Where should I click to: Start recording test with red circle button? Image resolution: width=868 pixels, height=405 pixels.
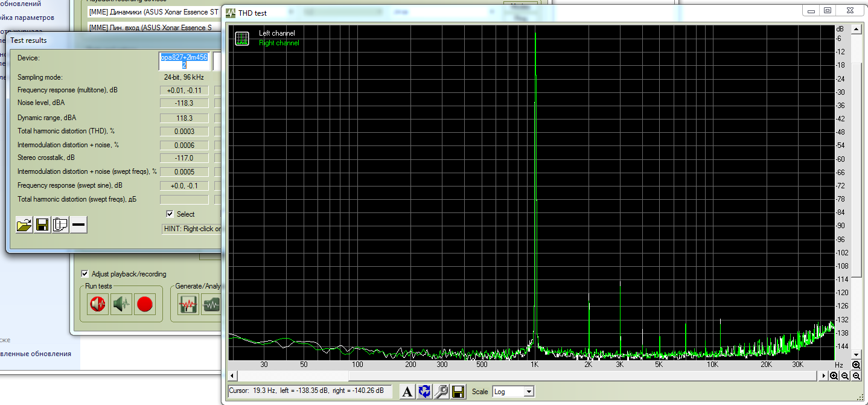pos(144,304)
